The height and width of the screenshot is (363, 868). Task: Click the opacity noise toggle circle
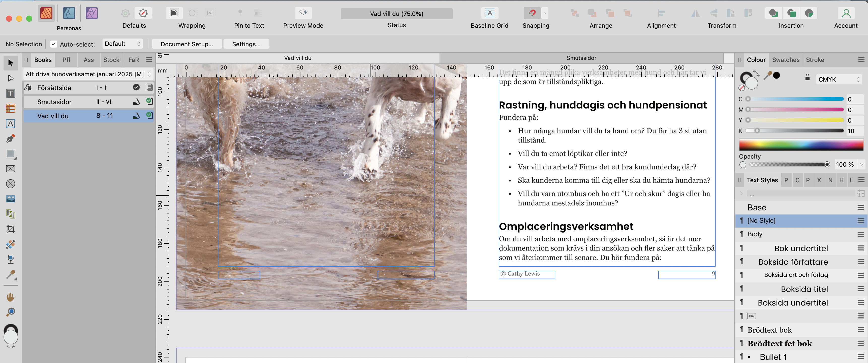point(743,165)
